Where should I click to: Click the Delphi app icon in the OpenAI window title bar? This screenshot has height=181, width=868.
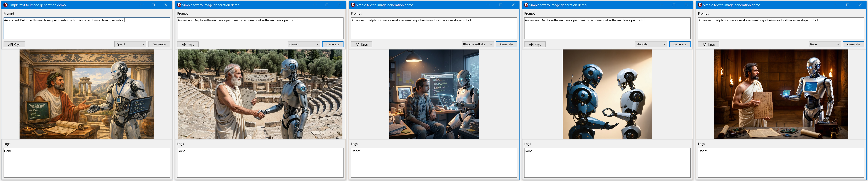[5, 5]
